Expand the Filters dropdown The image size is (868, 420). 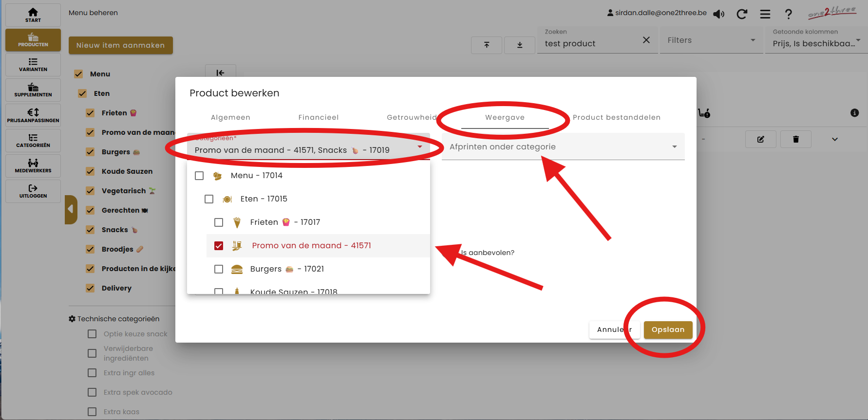[x=711, y=40]
